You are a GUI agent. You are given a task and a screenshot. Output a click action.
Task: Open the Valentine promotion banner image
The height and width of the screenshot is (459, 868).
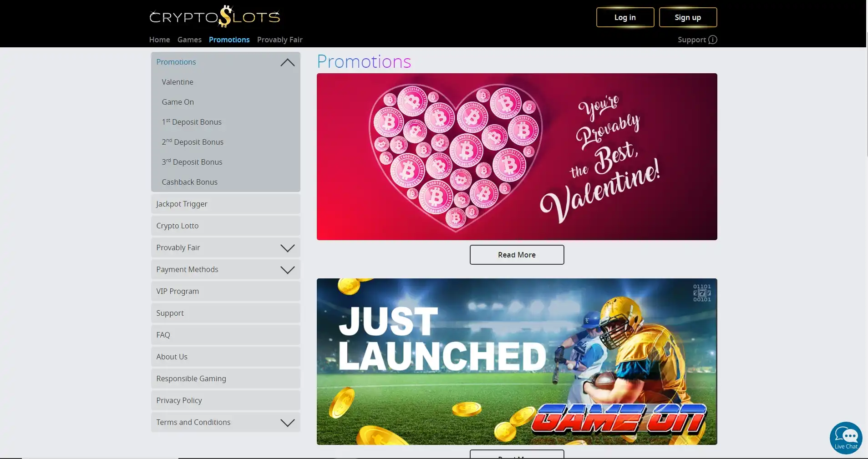(x=517, y=156)
